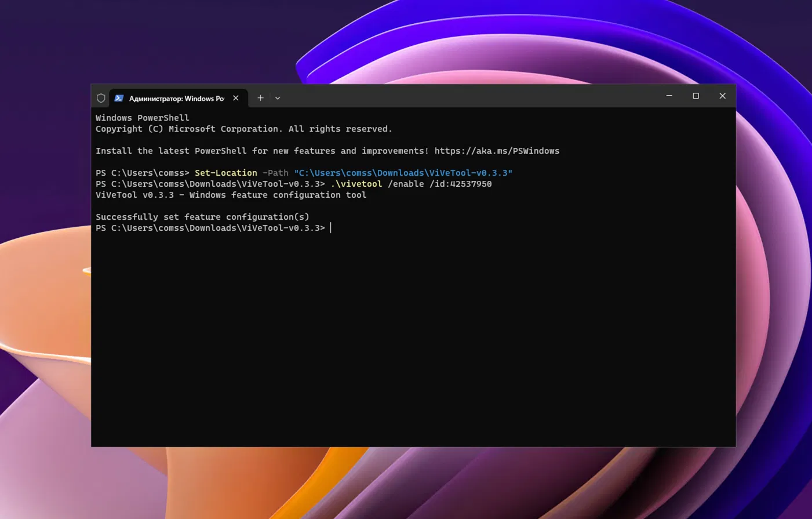Click the .\vivetool command text
The image size is (812, 519).
[x=356, y=184]
